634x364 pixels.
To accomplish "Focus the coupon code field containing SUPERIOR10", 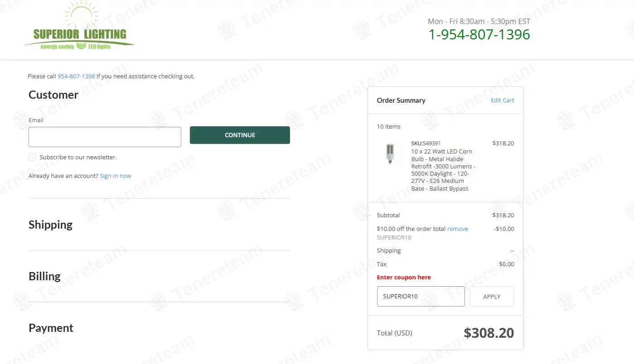I will tap(421, 297).
